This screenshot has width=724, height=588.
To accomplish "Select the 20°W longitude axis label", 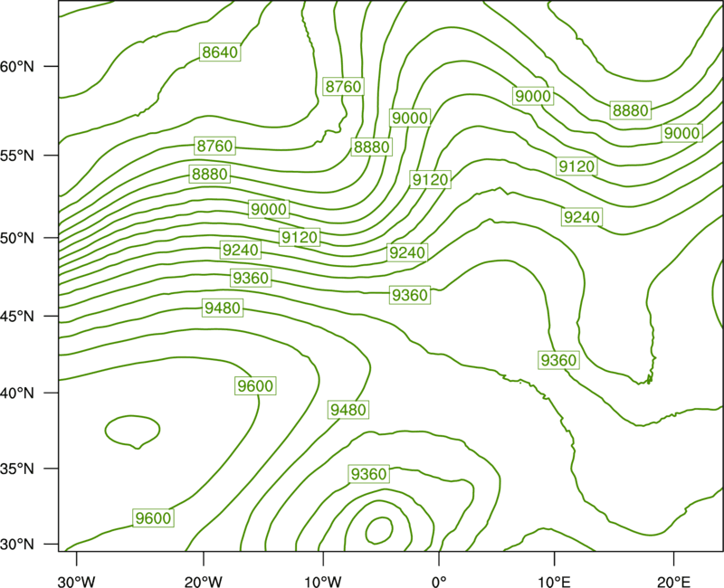I will [204, 582].
